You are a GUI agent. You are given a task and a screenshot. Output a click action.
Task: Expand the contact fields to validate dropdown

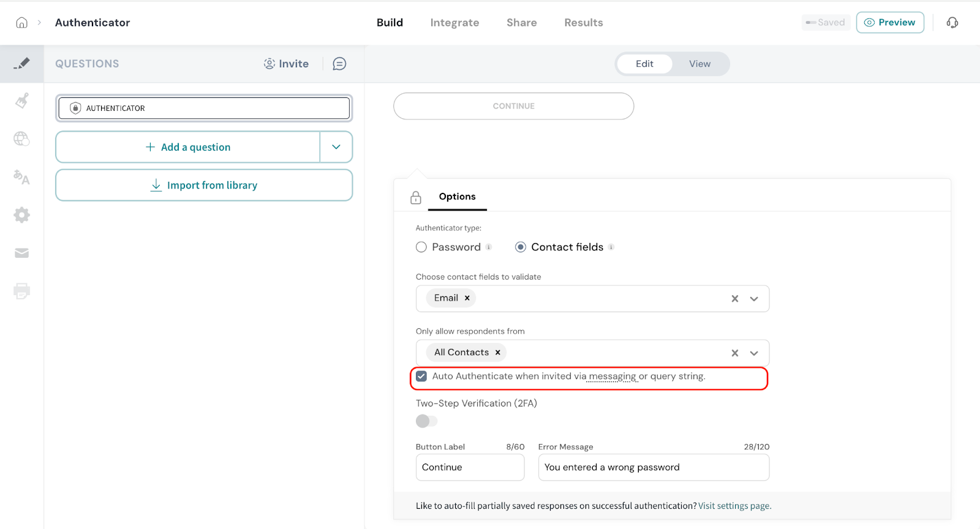click(754, 299)
